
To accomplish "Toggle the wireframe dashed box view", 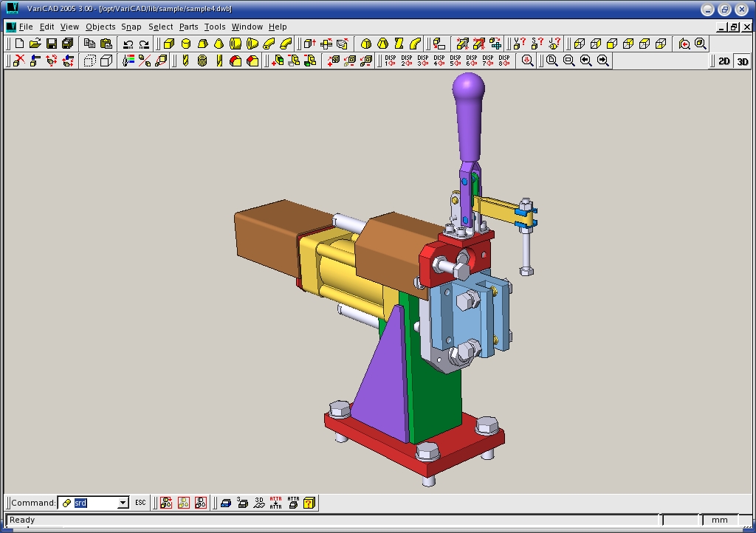I will click(x=89, y=61).
